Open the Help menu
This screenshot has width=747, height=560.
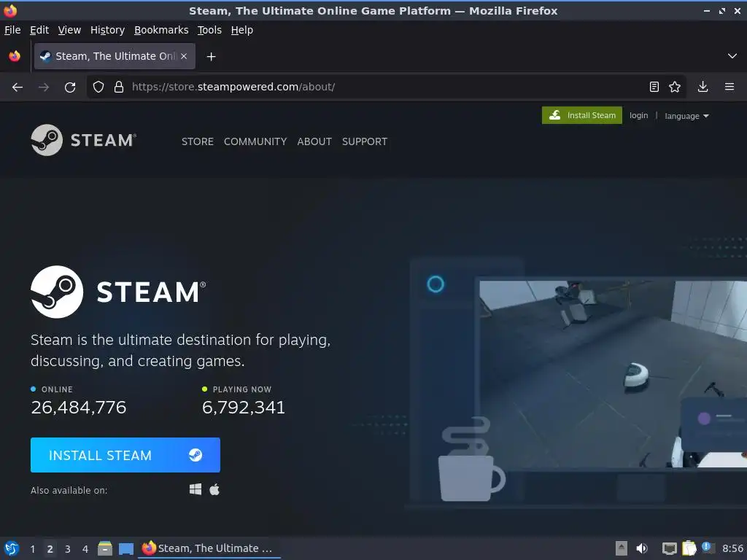[242, 30]
